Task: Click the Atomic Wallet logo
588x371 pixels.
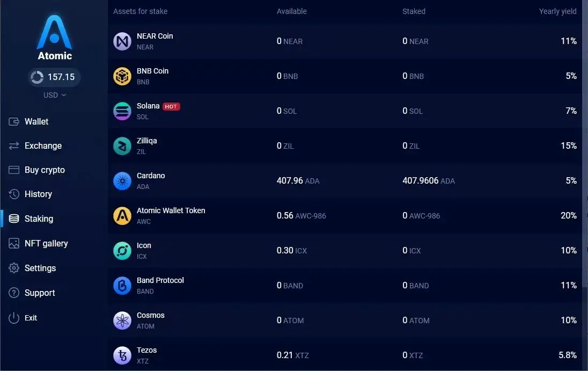Action: [54, 38]
